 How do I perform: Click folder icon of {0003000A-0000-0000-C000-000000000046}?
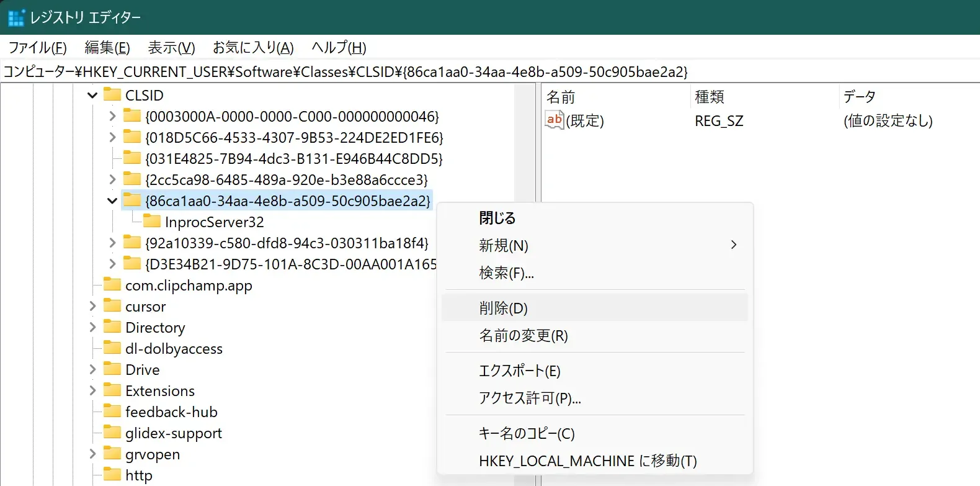132,115
